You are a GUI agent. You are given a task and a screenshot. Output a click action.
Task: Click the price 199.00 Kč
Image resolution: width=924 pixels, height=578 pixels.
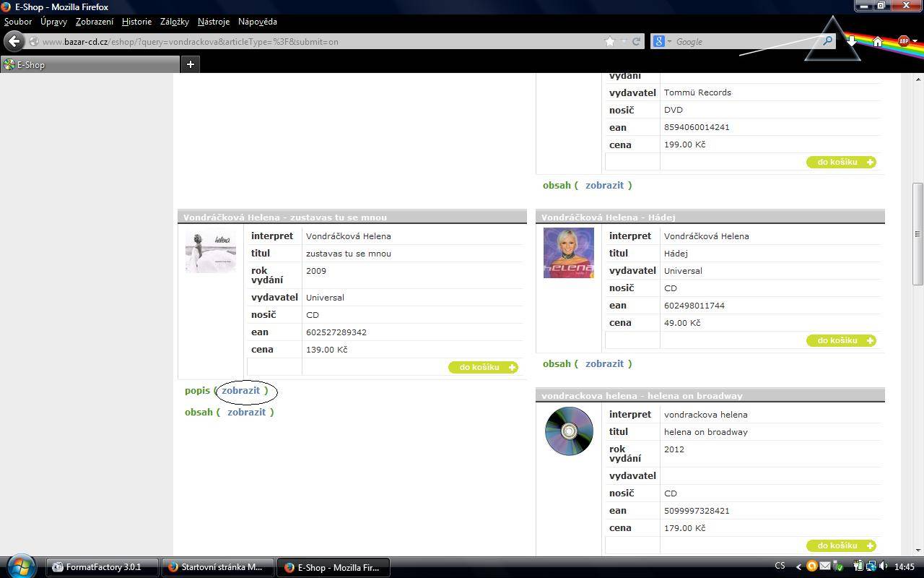(684, 144)
